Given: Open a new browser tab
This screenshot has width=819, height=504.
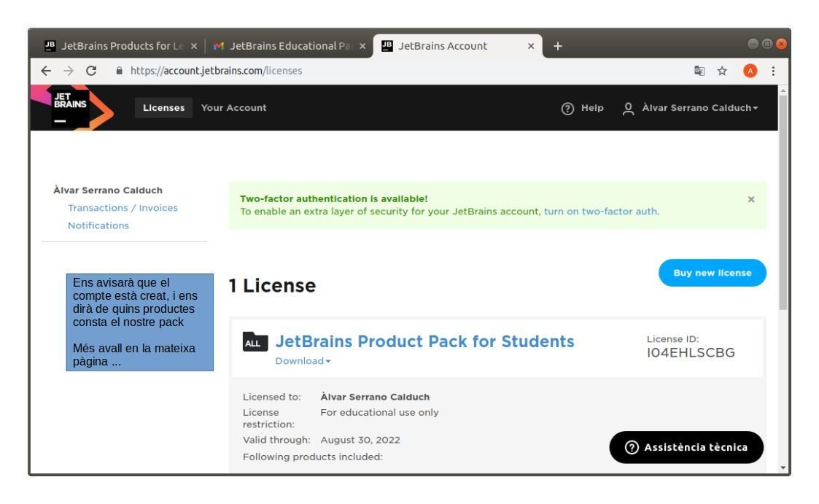Looking at the screenshot, I should point(557,46).
